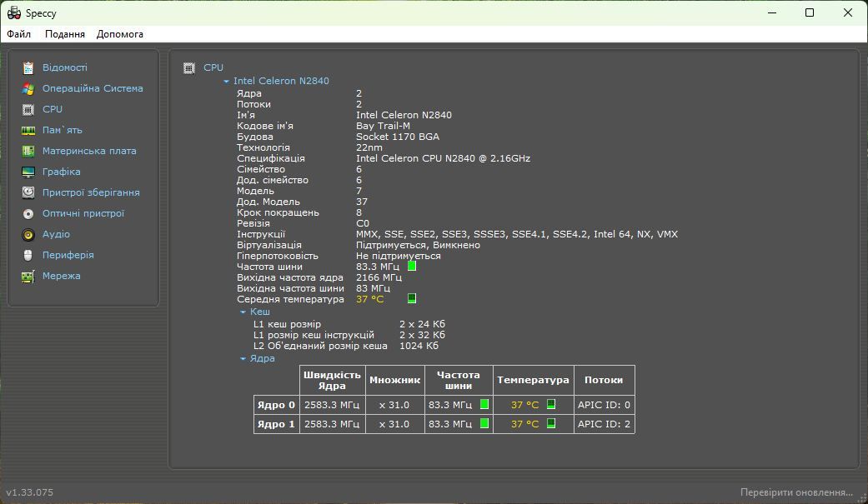Open the Материнська плата section
Image resolution: width=868 pixels, height=504 pixels.
point(89,151)
